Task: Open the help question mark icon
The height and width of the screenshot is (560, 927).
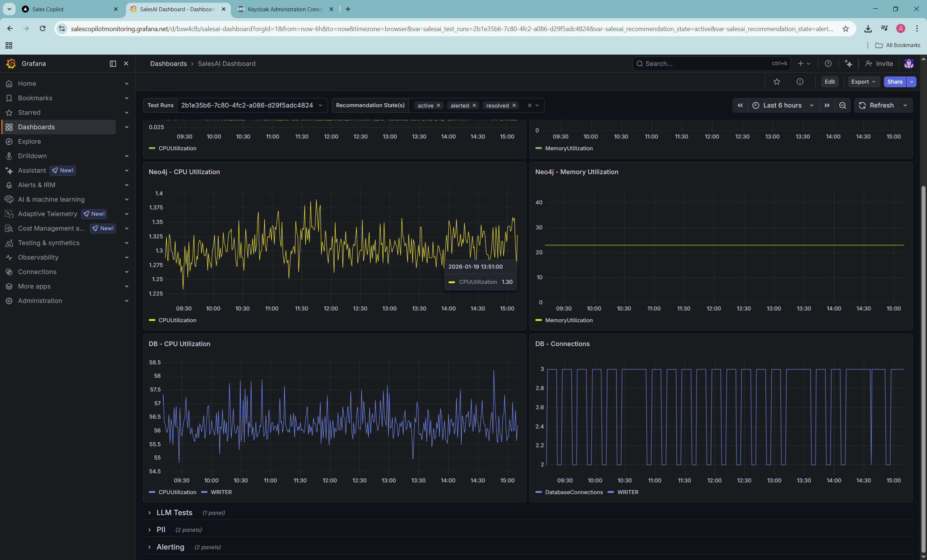Action: pyautogui.click(x=828, y=64)
